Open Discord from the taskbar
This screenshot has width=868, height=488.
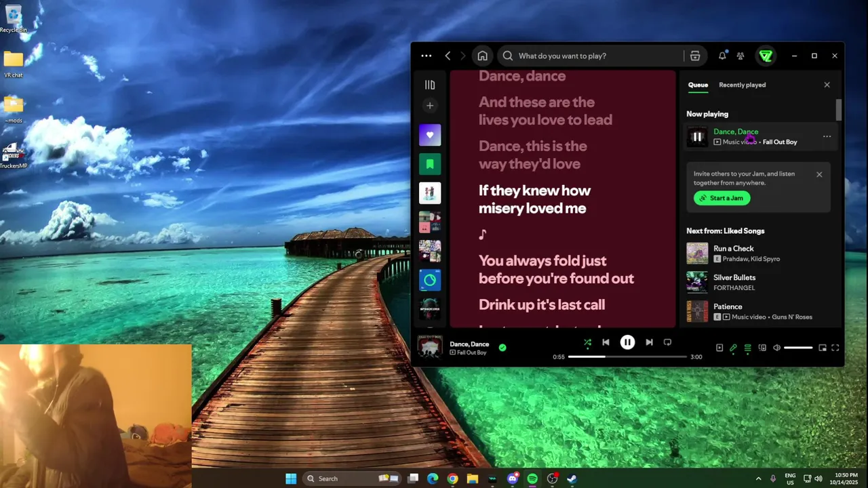pos(513,479)
